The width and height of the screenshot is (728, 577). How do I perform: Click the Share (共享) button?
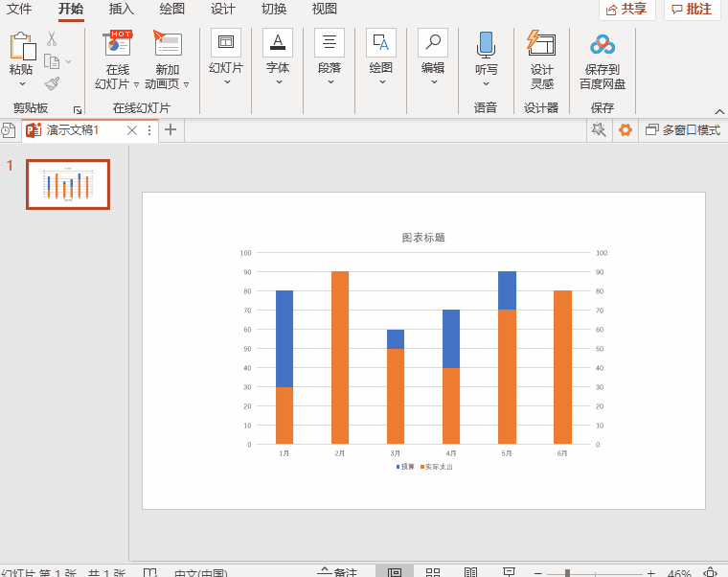tap(626, 10)
